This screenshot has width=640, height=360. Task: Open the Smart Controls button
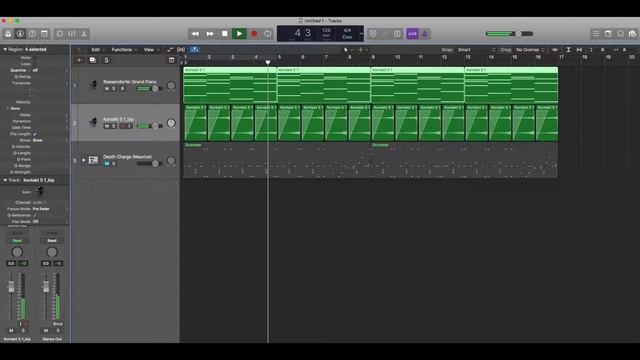[x=60, y=34]
